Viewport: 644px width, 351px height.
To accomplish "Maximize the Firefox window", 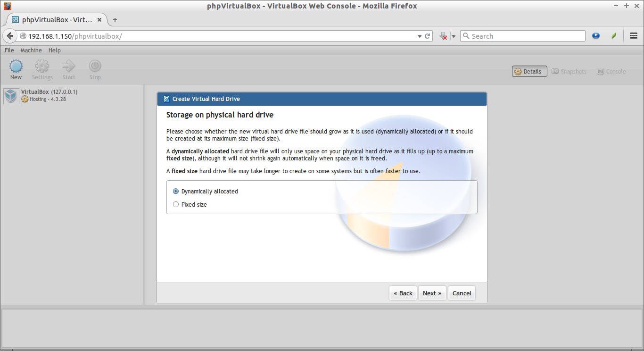I will pos(627,6).
